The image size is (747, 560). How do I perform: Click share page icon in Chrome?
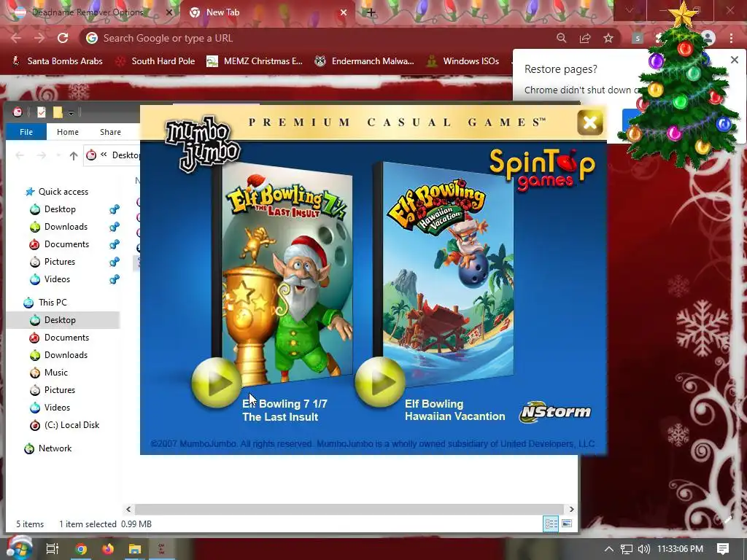(585, 38)
